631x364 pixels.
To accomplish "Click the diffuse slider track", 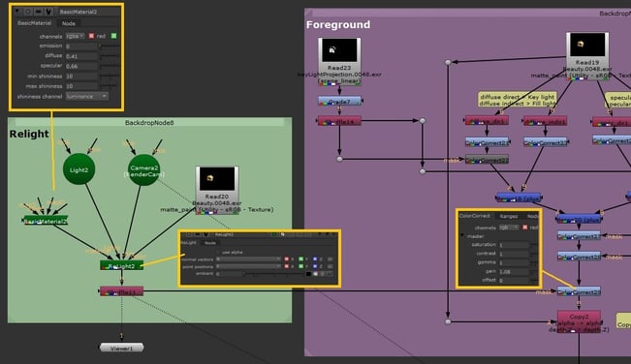I will (x=110, y=56).
